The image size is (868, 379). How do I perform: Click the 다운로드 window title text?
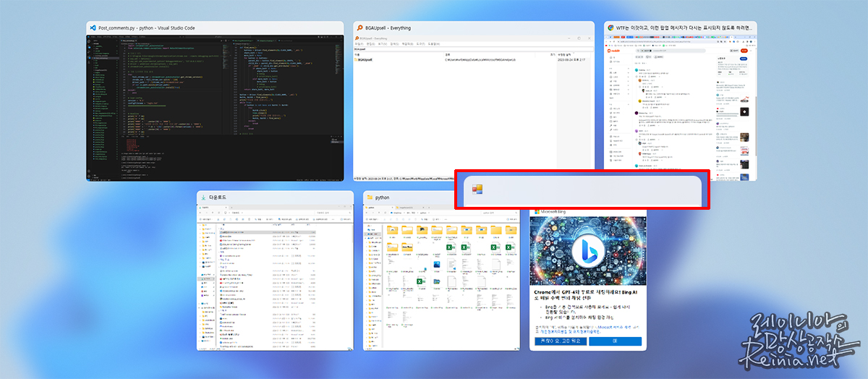[x=218, y=197]
